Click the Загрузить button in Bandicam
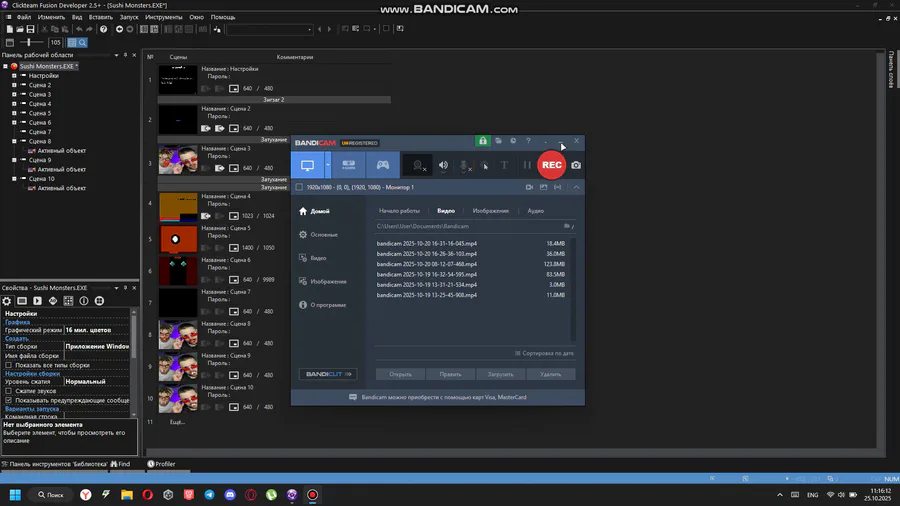This screenshot has height=506, width=900. click(501, 374)
